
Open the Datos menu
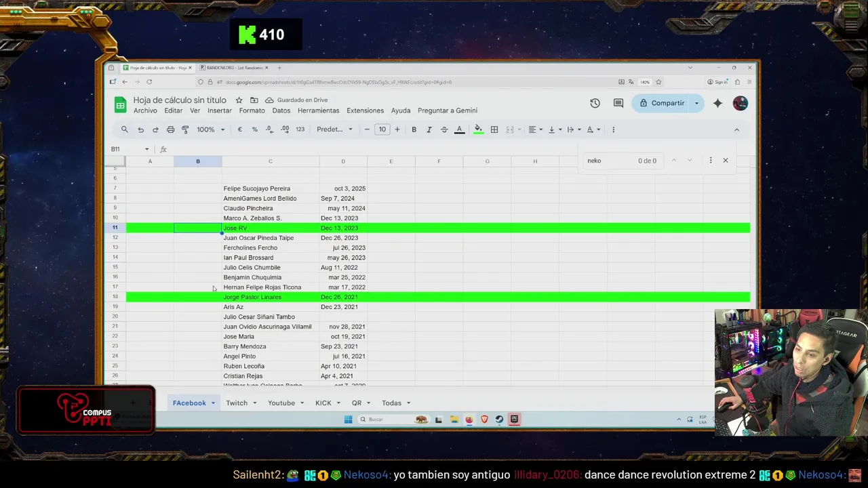pos(281,110)
